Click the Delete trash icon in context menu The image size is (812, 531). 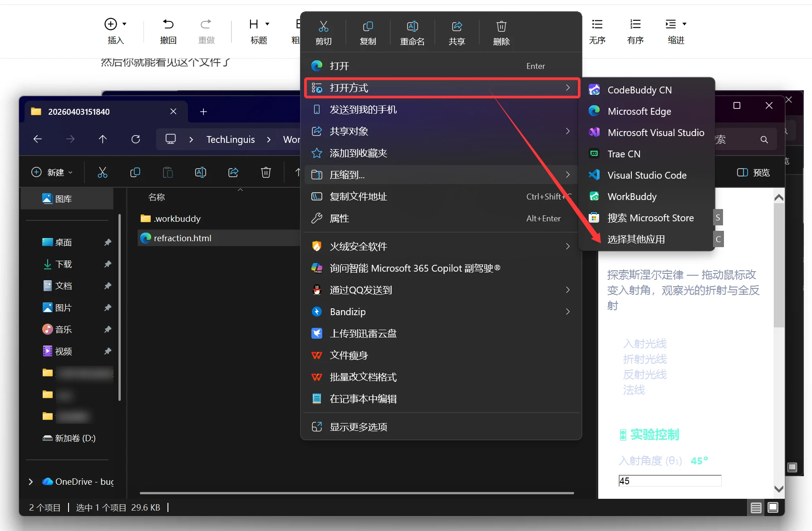tap(501, 32)
